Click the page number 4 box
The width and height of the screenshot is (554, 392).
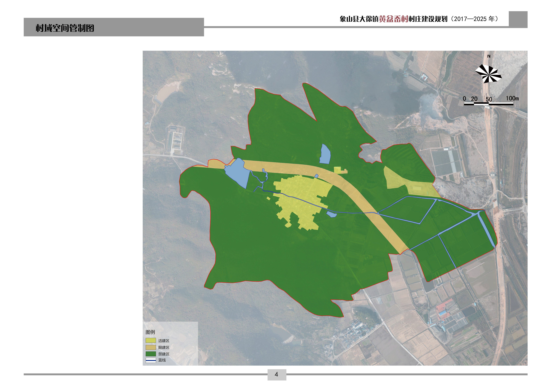(x=276, y=374)
